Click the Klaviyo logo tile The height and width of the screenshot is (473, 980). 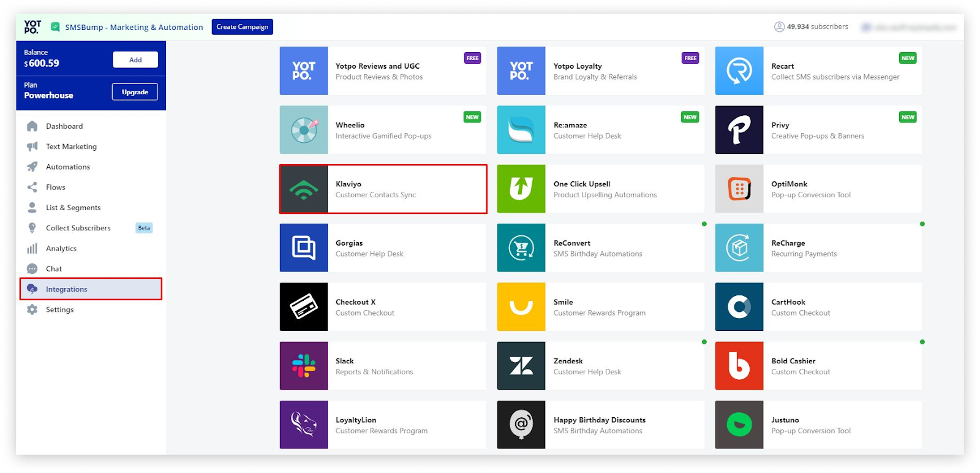[x=304, y=189]
